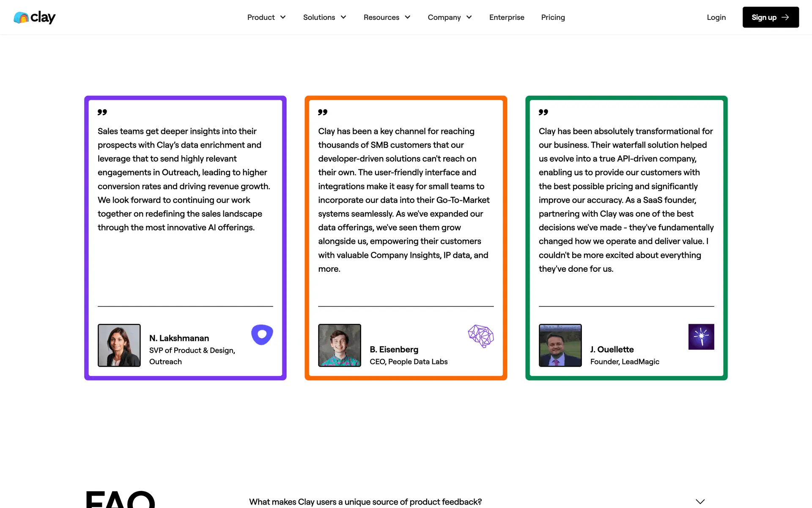The height and width of the screenshot is (508, 812).
Task: Click the quote mark in orange card
Action: (x=323, y=112)
